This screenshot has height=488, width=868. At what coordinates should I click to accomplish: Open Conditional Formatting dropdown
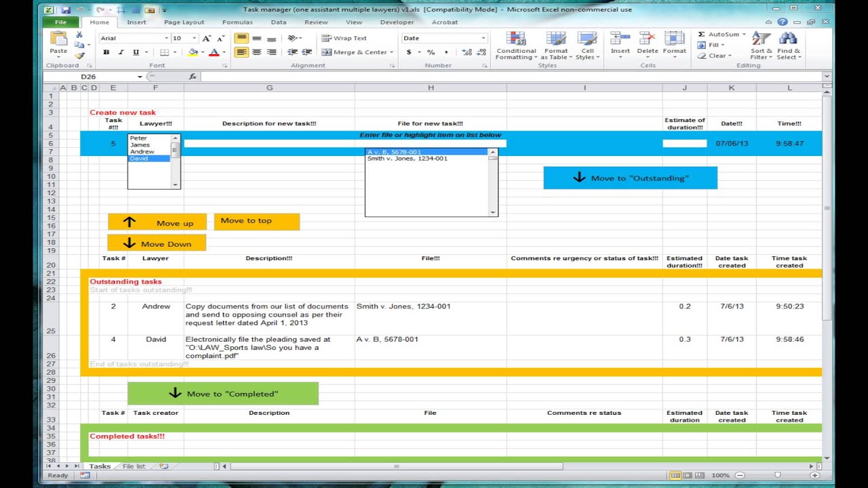(x=516, y=46)
